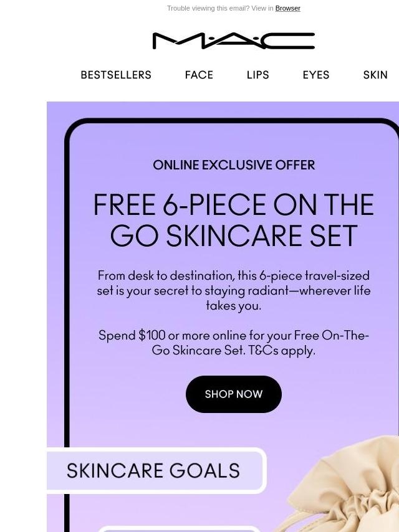Click the letter C in MAC logo
Screen dimensions: 399x532
pyautogui.click(x=289, y=40)
